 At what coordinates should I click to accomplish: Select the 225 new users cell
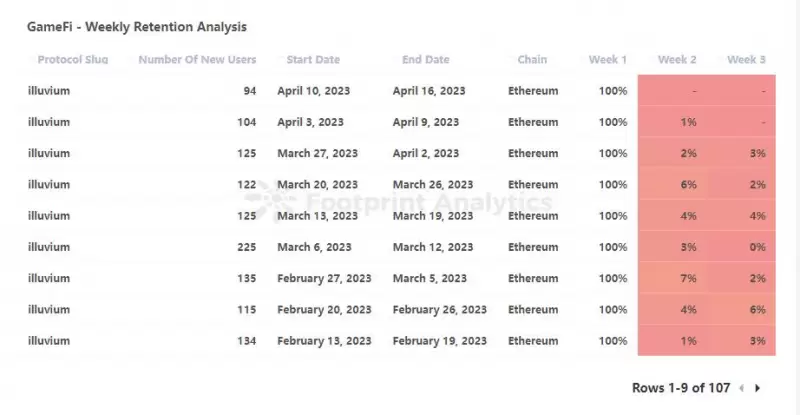(x=246, y=247)
